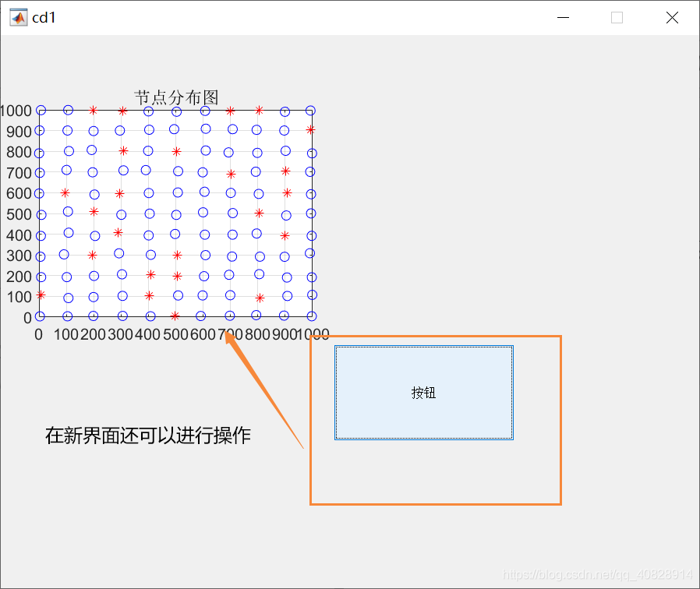Minimize the cd1 window
700x589 pixels.
point(563,17)
